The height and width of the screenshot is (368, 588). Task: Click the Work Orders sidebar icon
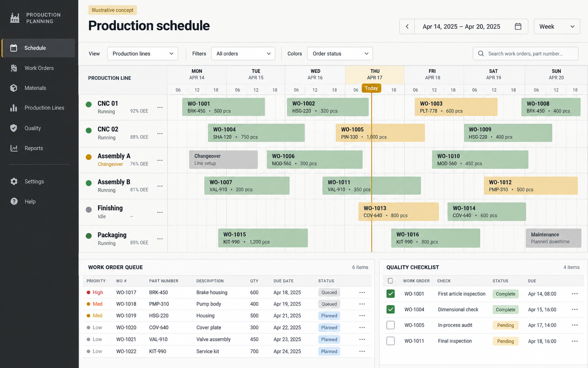pyautogui.click(x=14, y=68)
